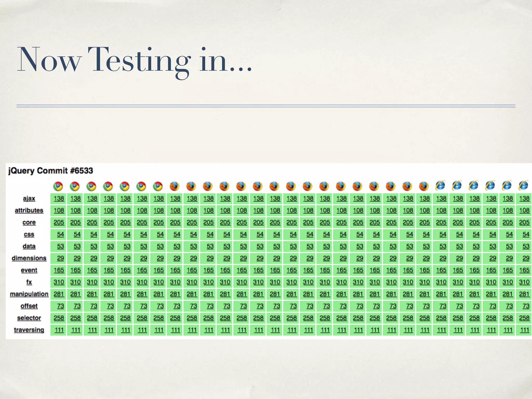Click selector result 258 under last IE
The image size is (532, 399).
pos(524,318)
